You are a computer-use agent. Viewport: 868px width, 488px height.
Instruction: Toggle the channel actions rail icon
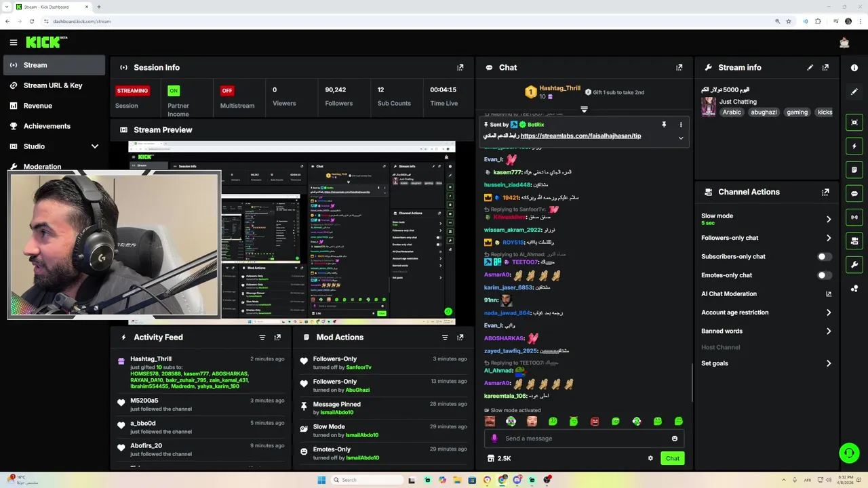[x=854, y=241]
